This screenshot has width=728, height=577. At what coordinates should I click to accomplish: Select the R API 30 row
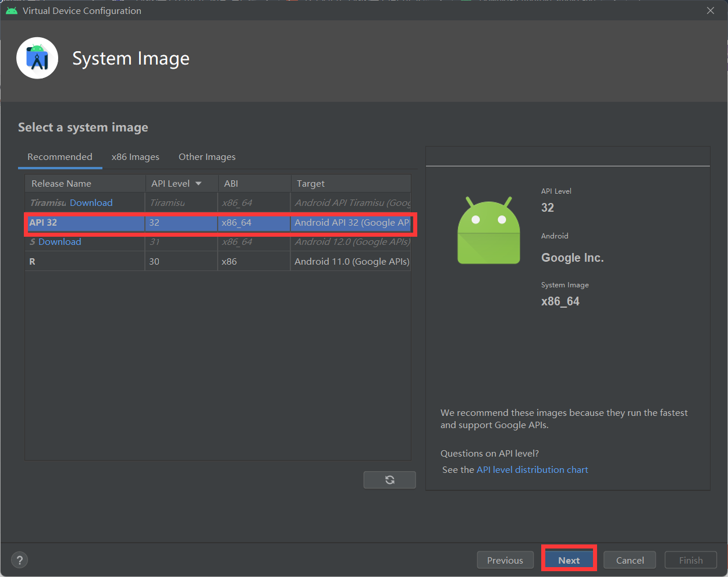pyautogui.click(x=218, y=261)
